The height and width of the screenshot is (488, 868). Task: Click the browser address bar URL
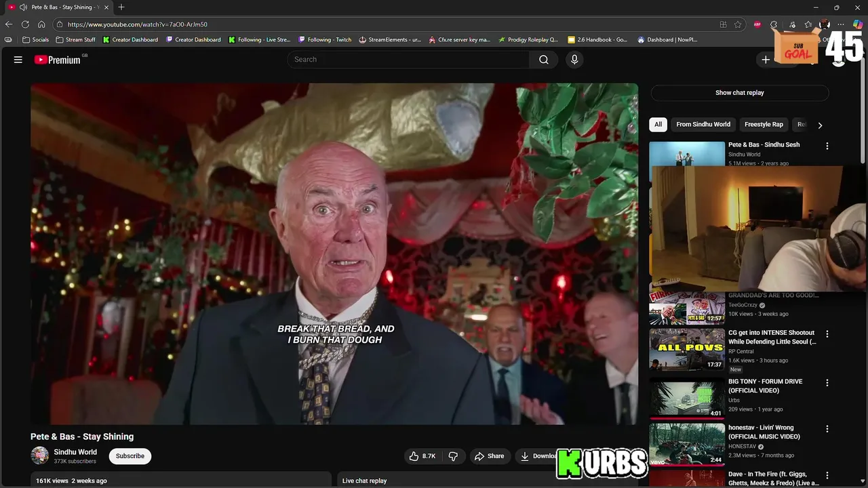(138, 24)
